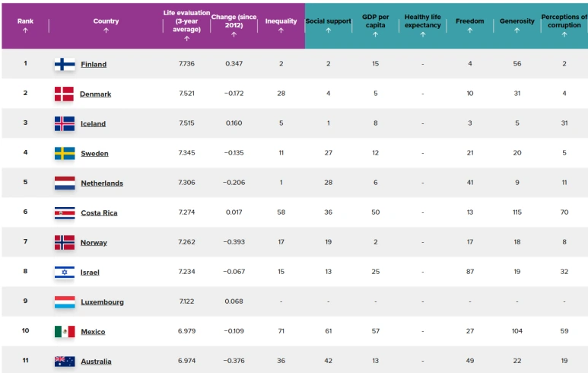Sort by Inequality column header
Screen dimensions: 588x373
(x=281, y=25)
